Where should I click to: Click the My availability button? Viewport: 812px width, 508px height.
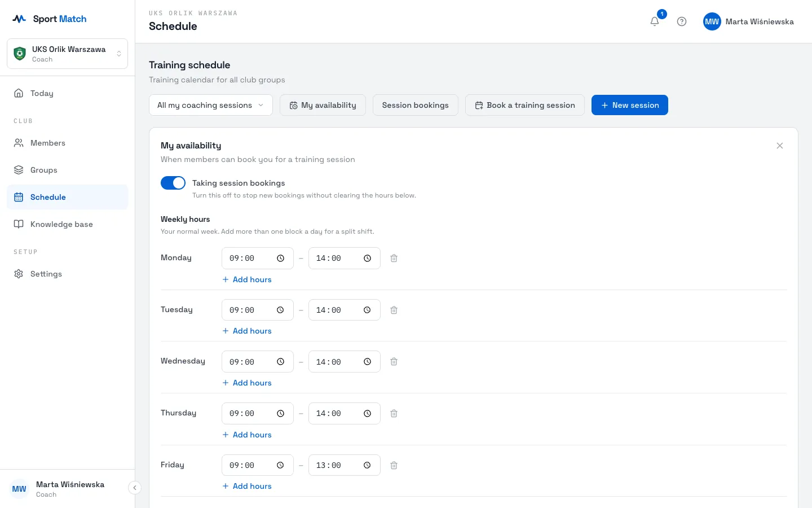(323, 105)
